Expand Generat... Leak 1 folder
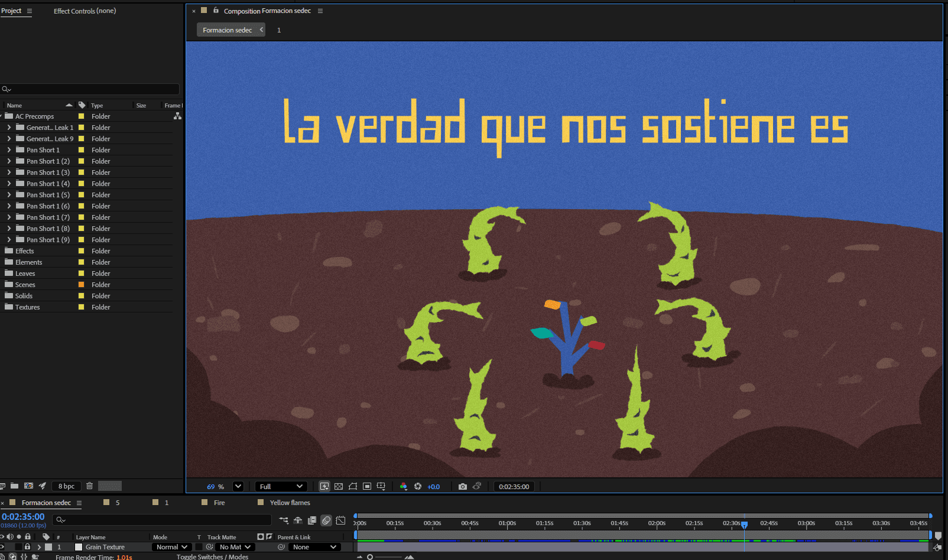 click(9, 128)
